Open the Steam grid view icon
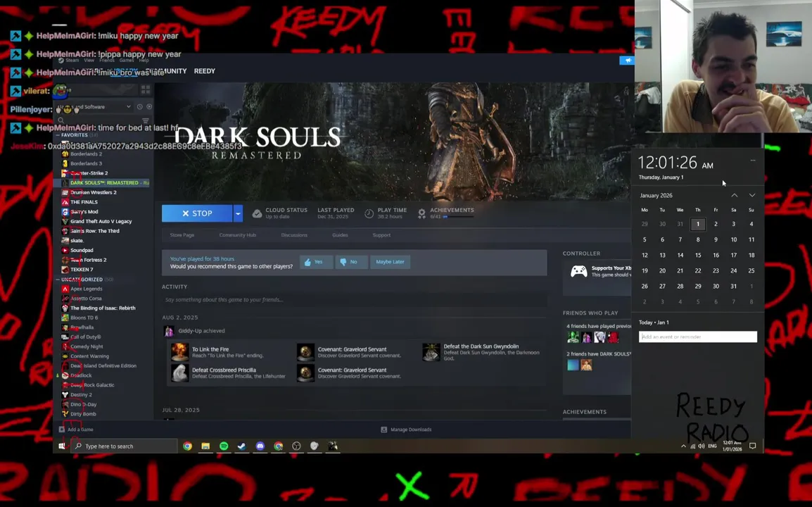 [146, 89]
